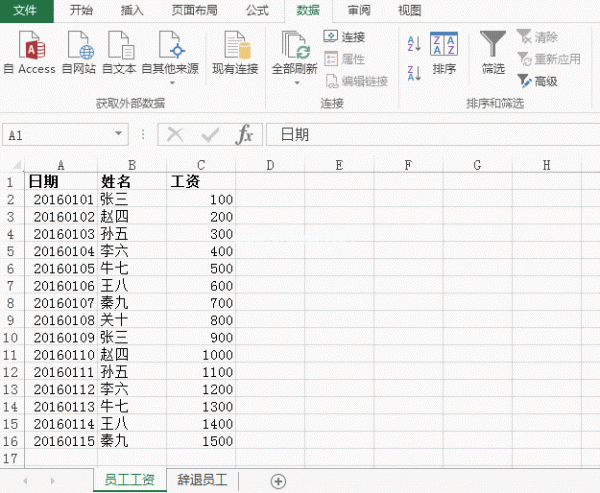Screen dimensions: 600x493
Task: Expand the 全部刷新 refresh dropdown
Action: click(x=295, y=82)
